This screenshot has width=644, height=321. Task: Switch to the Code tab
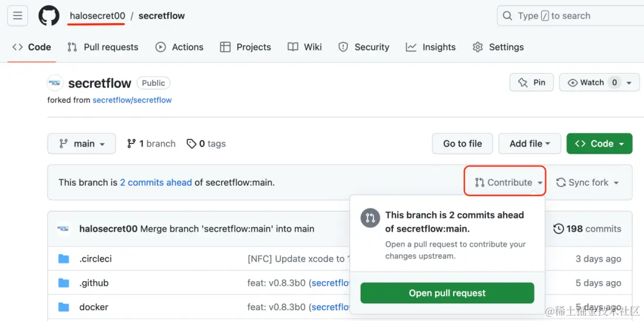(x=32, y=47)
